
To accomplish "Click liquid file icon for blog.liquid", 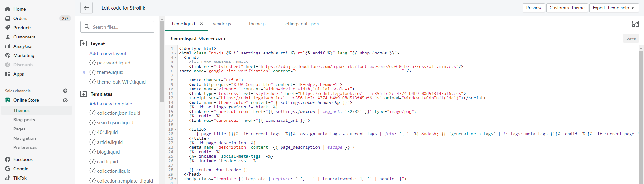I will [x=93, y=152].
